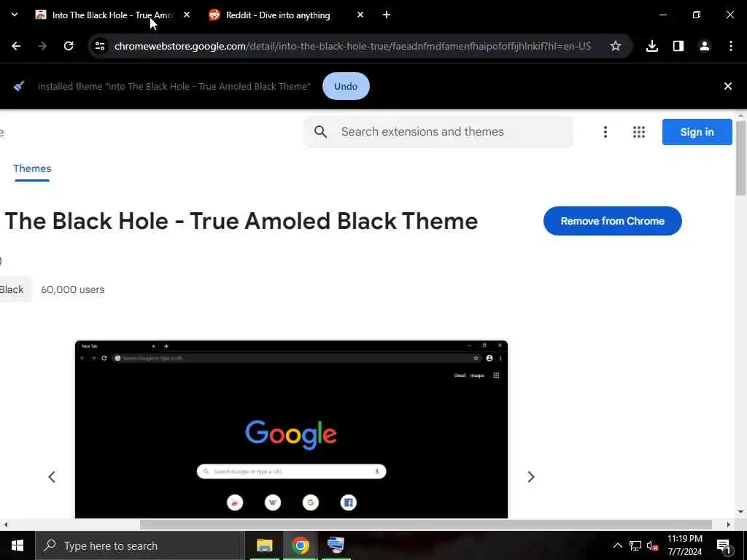Click the horizontal scrollbar thumb
Screen dimensions: 747x560
pyautogui.click(x=425, y=524)
